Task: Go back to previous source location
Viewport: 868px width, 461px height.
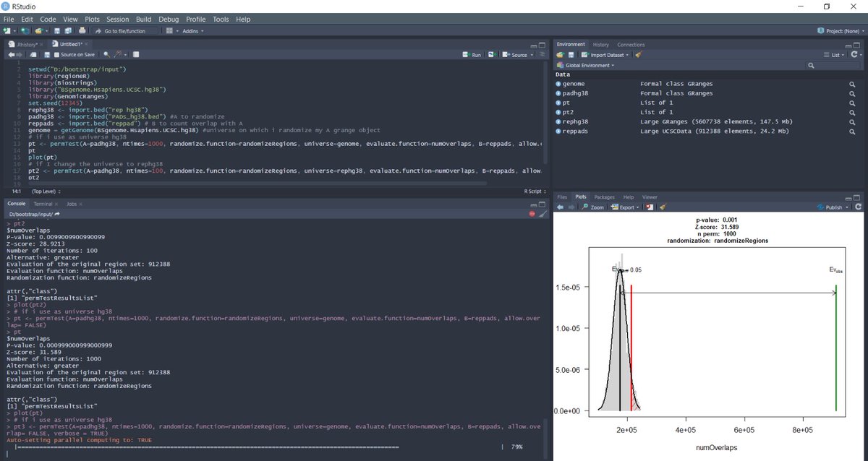Action: (11, 55)
